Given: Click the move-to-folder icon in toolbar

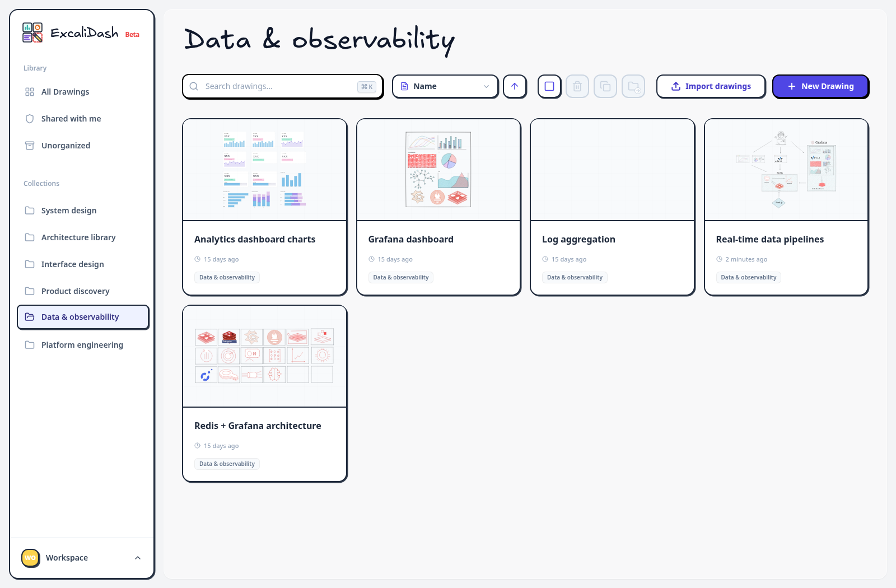Looking at the screenshot, I should click(633, 86).
